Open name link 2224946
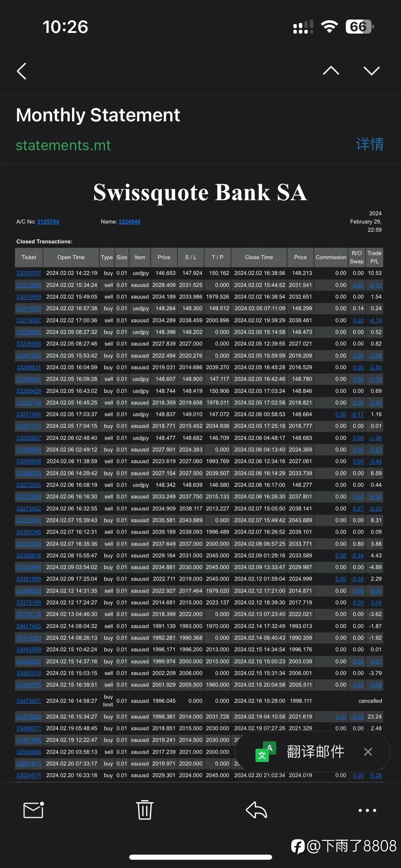Screen dimensions: 401x868 click(x=130, y=222)
